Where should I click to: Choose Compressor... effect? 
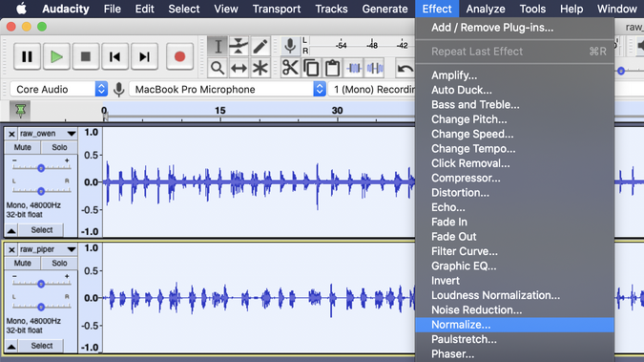click(x=514, y=178)
